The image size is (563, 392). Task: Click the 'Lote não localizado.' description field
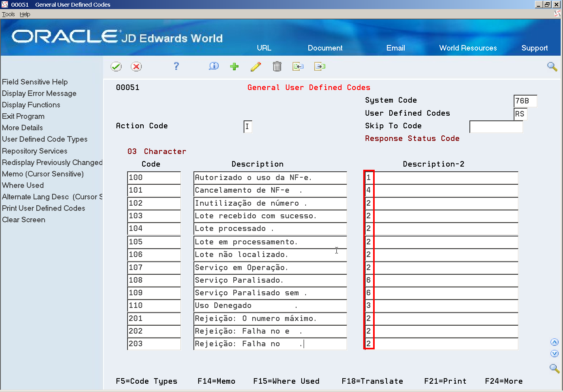[270, 255]
